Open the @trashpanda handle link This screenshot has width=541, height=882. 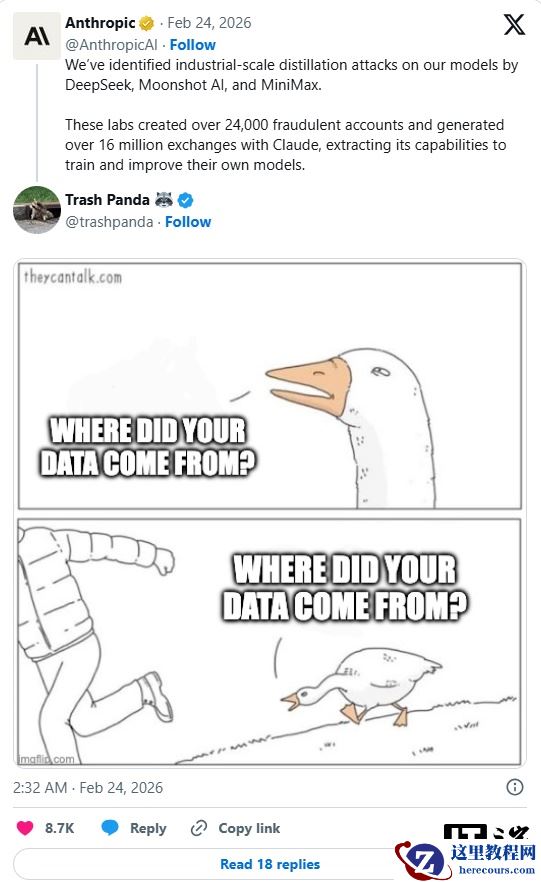(x=109, y=222)
